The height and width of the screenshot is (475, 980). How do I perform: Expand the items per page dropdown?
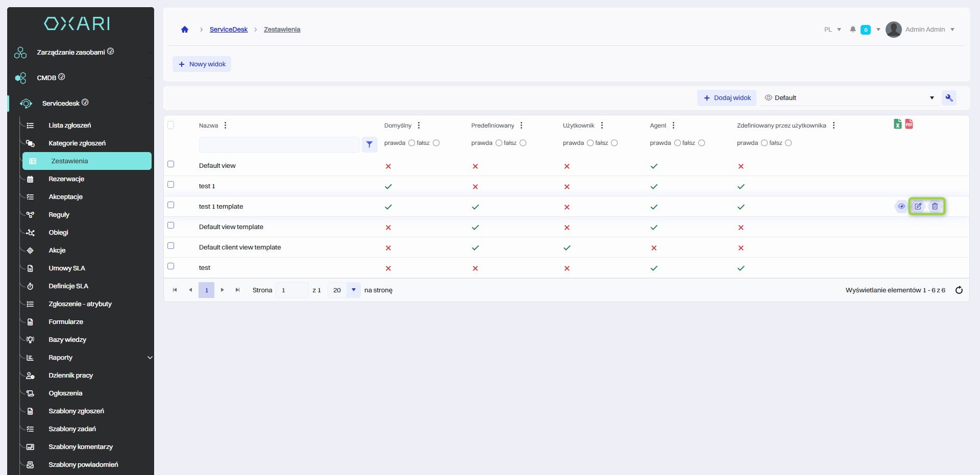(354, 290)
